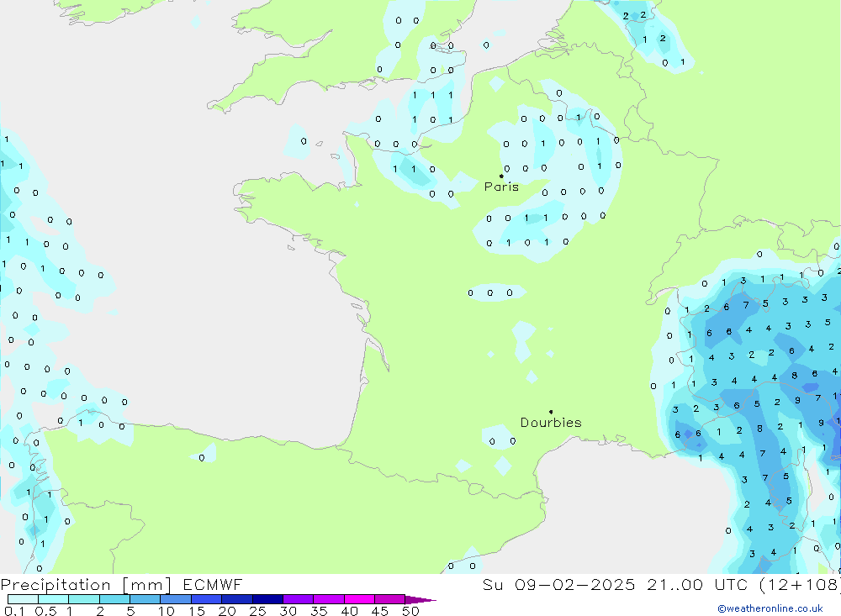841x616 pixels.
Task: Click the [mm] unit label
Action: point(147,584)
